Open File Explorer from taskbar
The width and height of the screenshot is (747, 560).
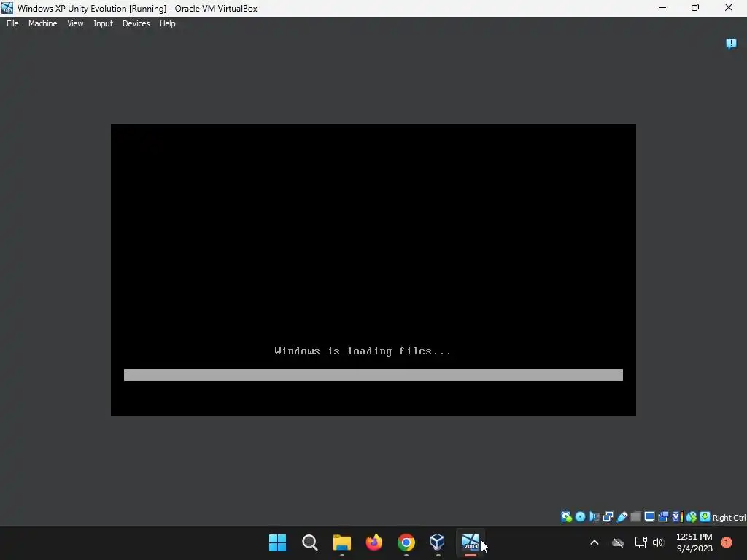341,542
